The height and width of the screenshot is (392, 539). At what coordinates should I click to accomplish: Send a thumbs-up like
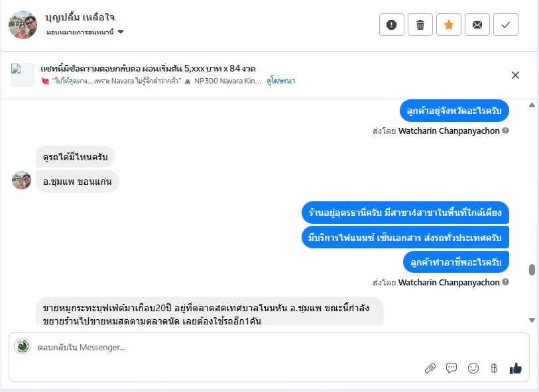(515, 368)
